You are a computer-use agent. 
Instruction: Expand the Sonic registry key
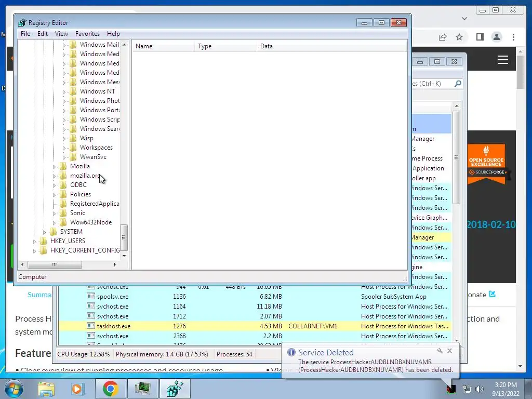[54, 214]
